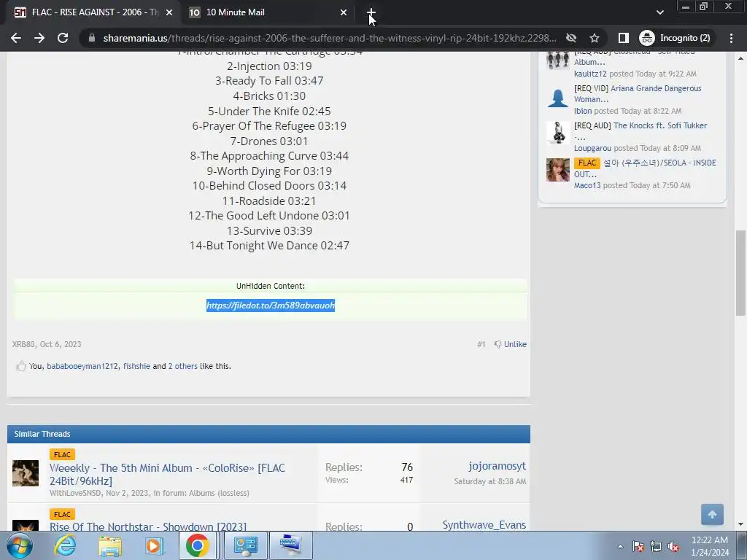Viewport: 747px width, 560px height.
Task: Open Maco13's profile
Action: (587, 185)
